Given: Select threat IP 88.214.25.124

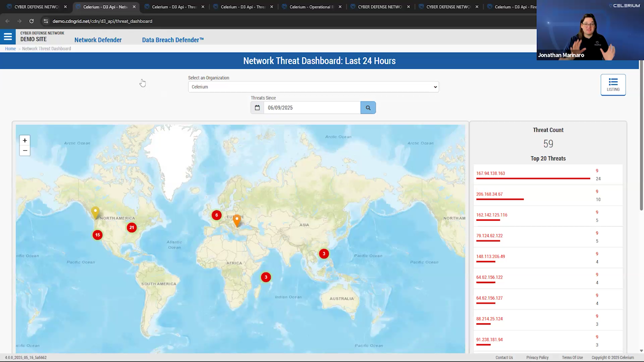Looking at the screenshot, I should (490, 319).
